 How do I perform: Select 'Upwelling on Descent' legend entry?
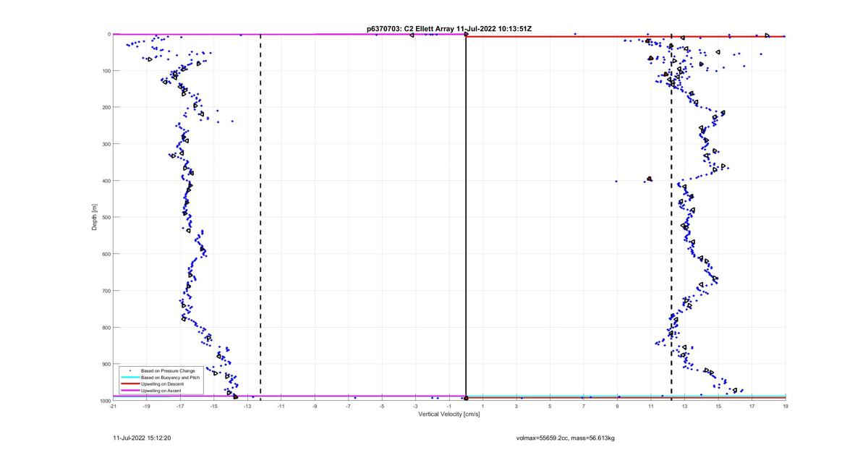pos(163,384)
